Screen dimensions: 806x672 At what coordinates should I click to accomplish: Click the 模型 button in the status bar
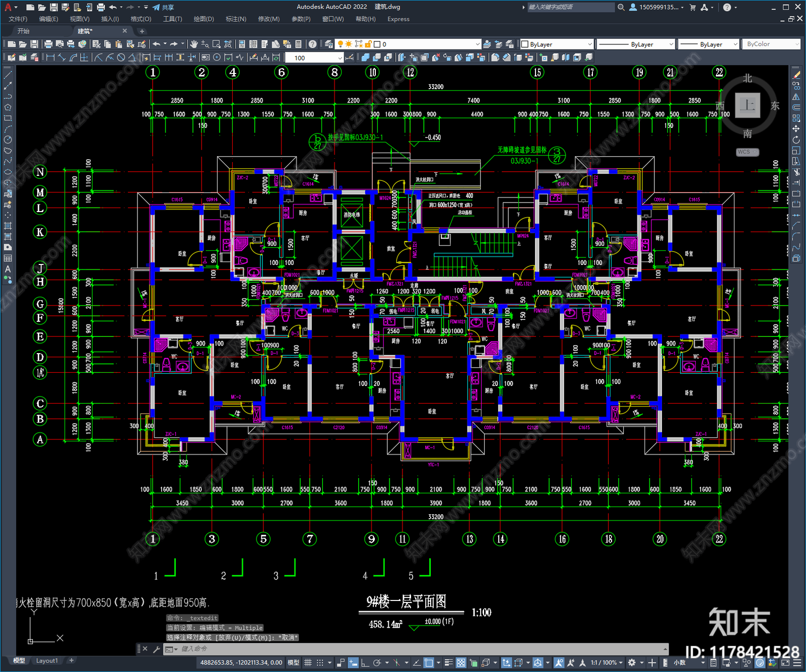click(x=293, y=662)
